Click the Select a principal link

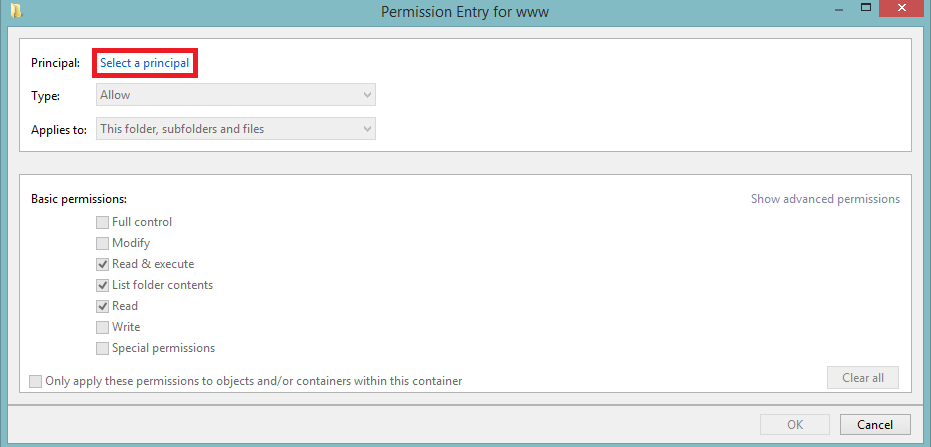[144, 63]
